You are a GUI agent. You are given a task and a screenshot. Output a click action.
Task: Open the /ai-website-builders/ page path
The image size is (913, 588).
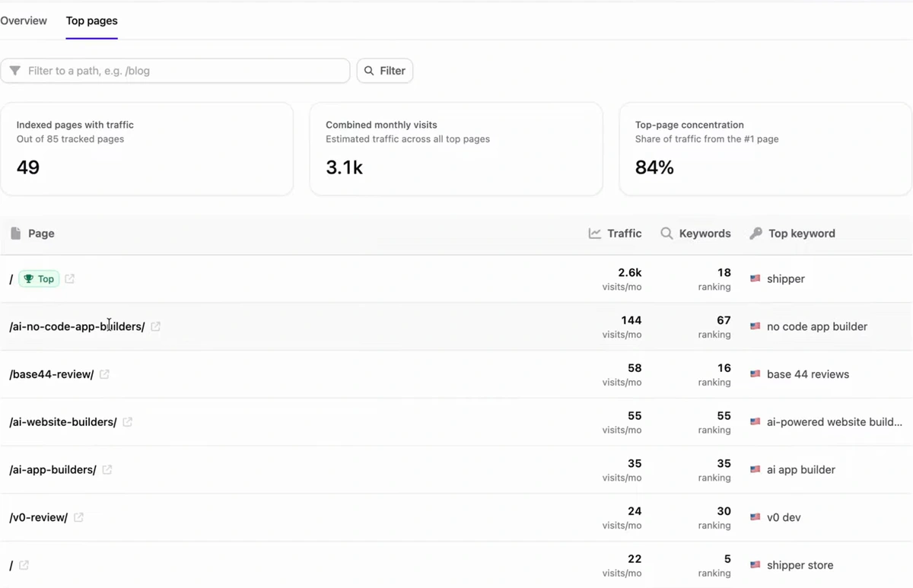(x=63, y=422)
